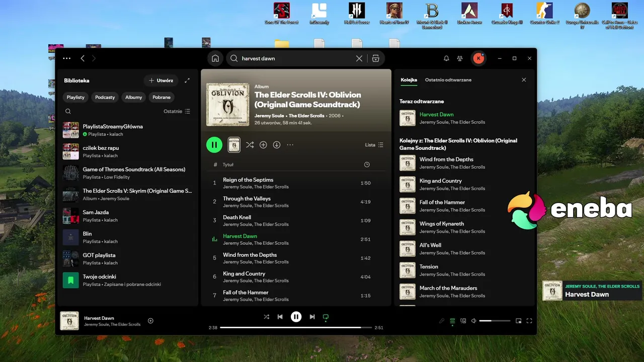The height and width of the screenshot is (362, 644).
Task: Toggle shuffle in player bar
Action: tap(267, 317)
